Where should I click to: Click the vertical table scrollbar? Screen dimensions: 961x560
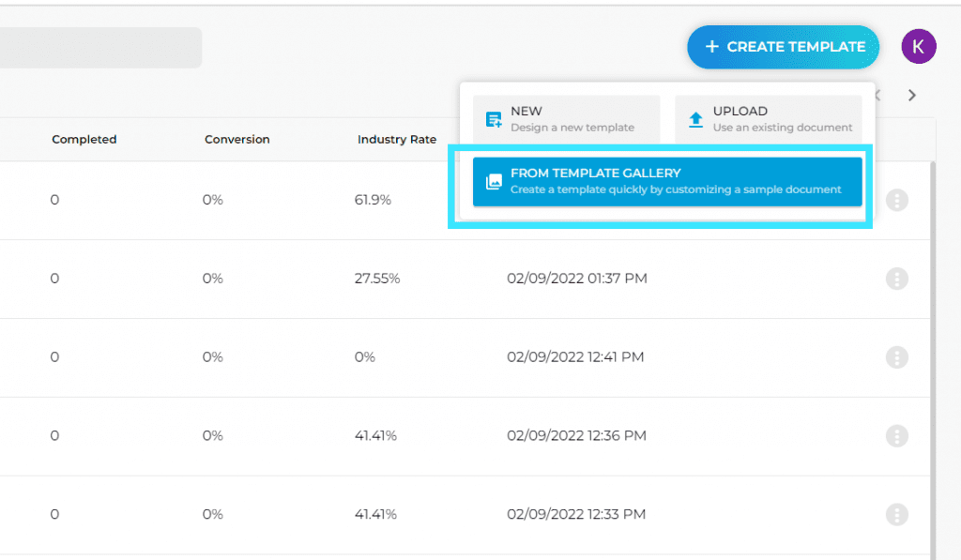coord(933,360)
